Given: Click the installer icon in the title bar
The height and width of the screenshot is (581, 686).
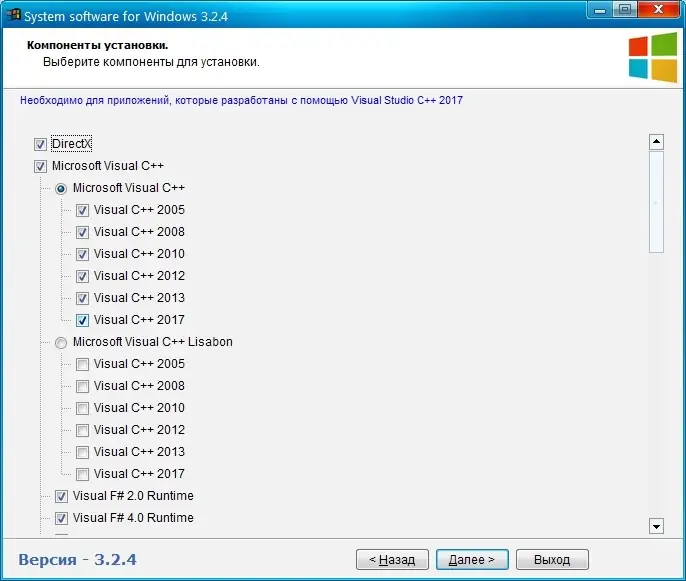Looking at the screenshot, I should (x=13, y=15).
